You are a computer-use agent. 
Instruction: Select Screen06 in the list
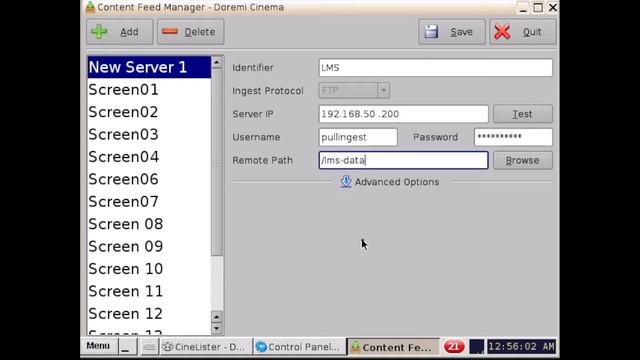pyautogui.click(x=149, y=180)
